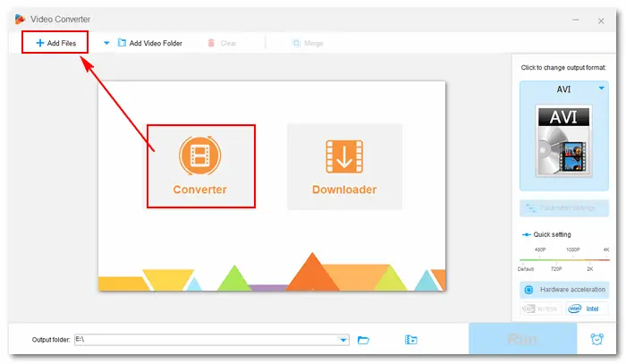Select Intel acceleration option

(x=587, y=309)
